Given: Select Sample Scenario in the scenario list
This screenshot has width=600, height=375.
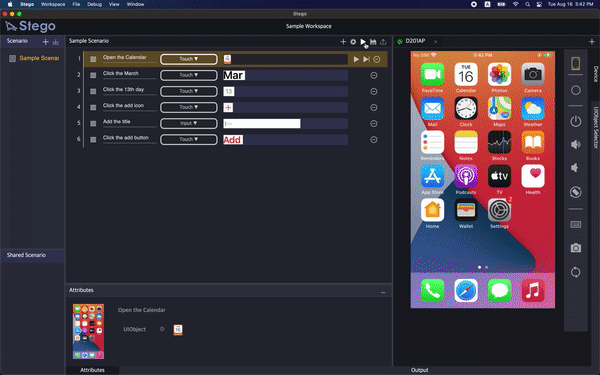Looking at the screenshot, I should (x=39, y=58).
